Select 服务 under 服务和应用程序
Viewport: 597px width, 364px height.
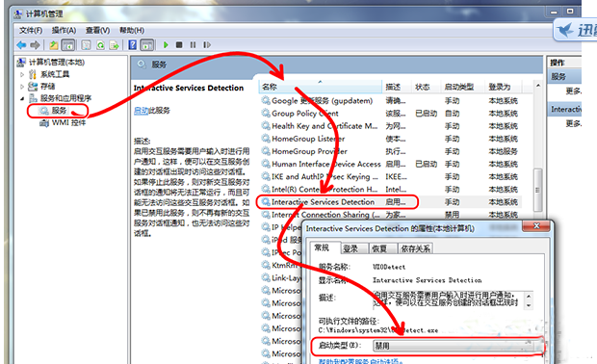[59, 111]
